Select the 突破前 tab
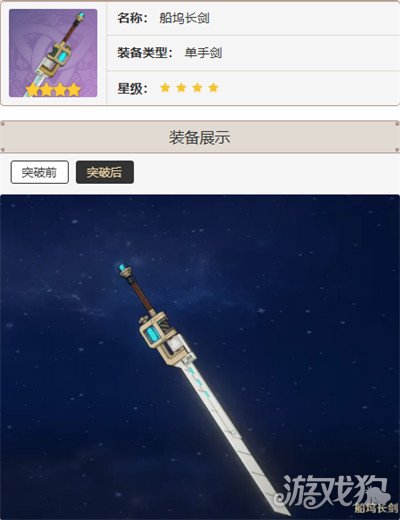 (40, 172)
